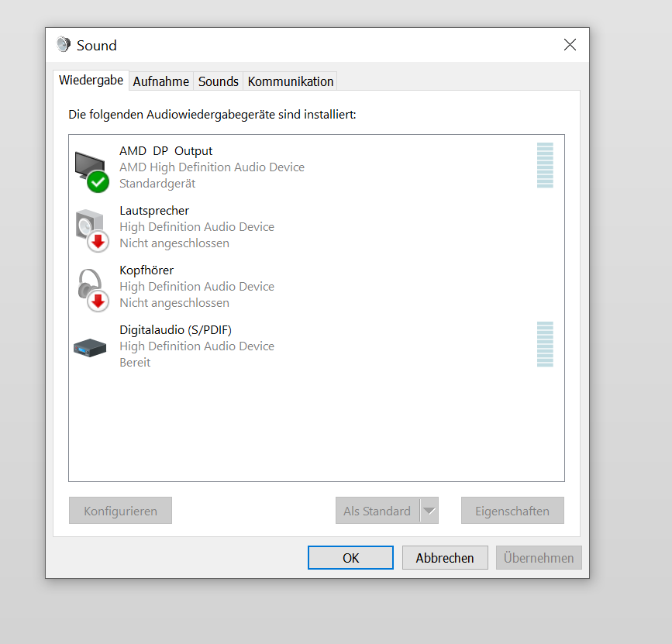Open the Sounds tab
Viewport: 672px width, 644px height.
(218, 81)
